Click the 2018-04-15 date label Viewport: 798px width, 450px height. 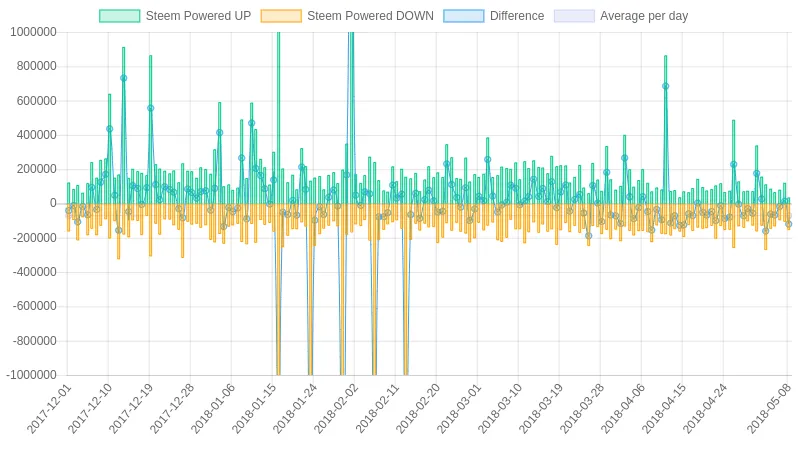[665, 409]
